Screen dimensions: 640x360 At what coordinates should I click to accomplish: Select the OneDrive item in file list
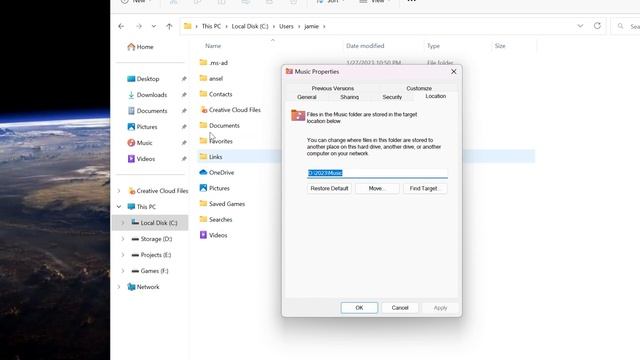point(217,172)
